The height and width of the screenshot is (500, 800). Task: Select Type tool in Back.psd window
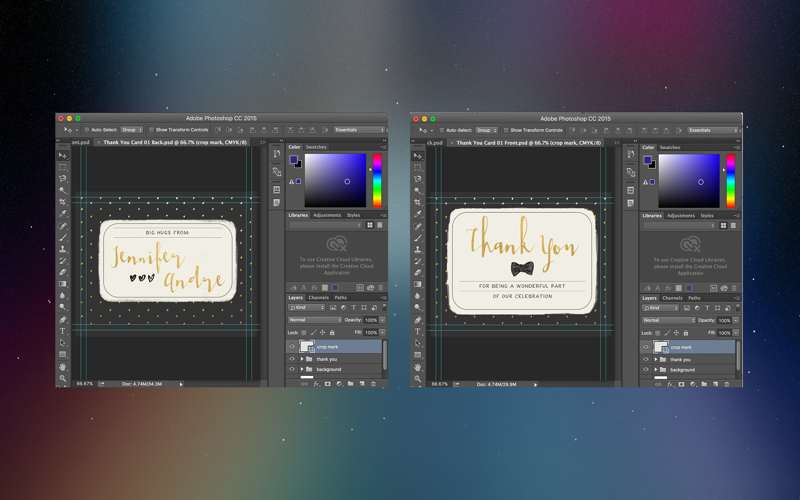pos(62,331)
